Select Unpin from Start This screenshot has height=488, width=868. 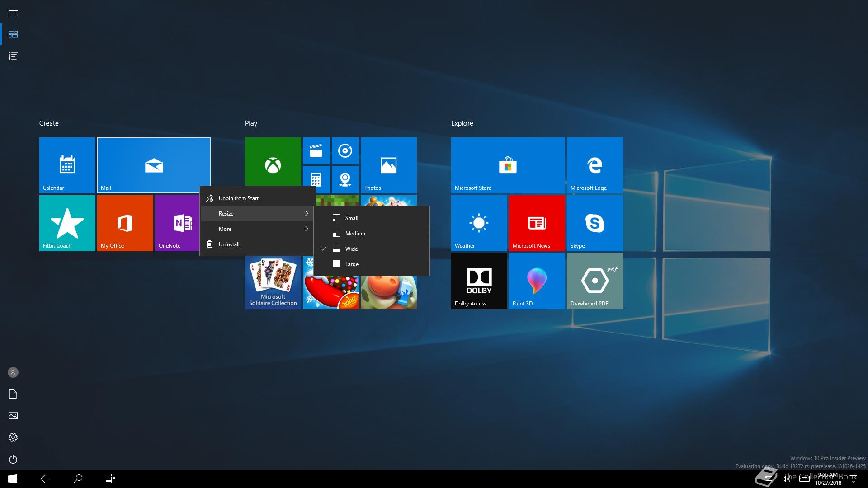tap(258, 198)
